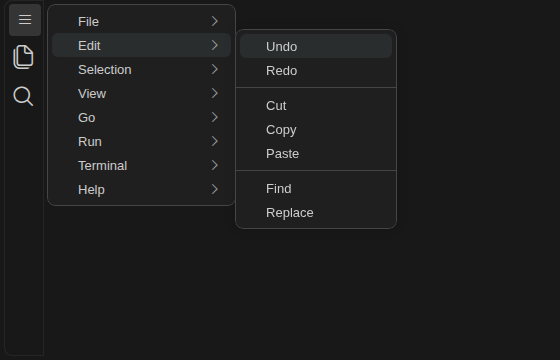Open the Help menu

(x=141, y=189)
